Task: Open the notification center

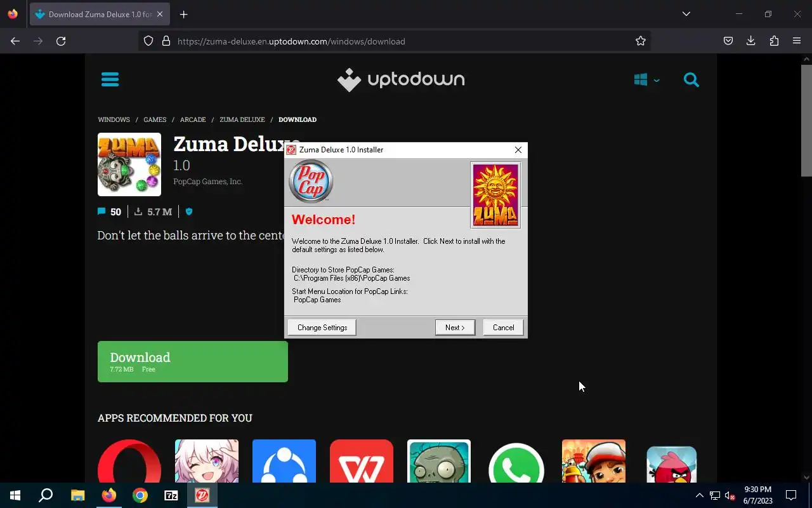Action: [x=791, y=495]
